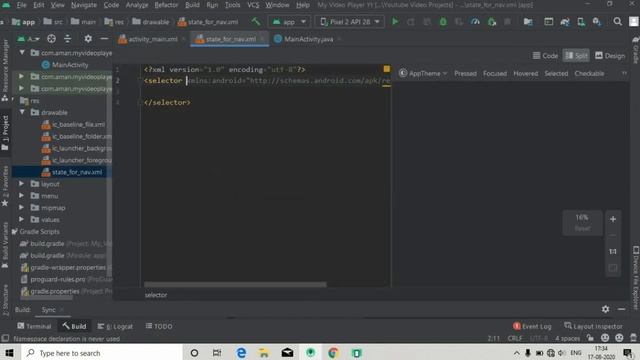640x360 pixels.
Task: Click the selector breadcrumb below editor
Action: [x=156, y=295]
